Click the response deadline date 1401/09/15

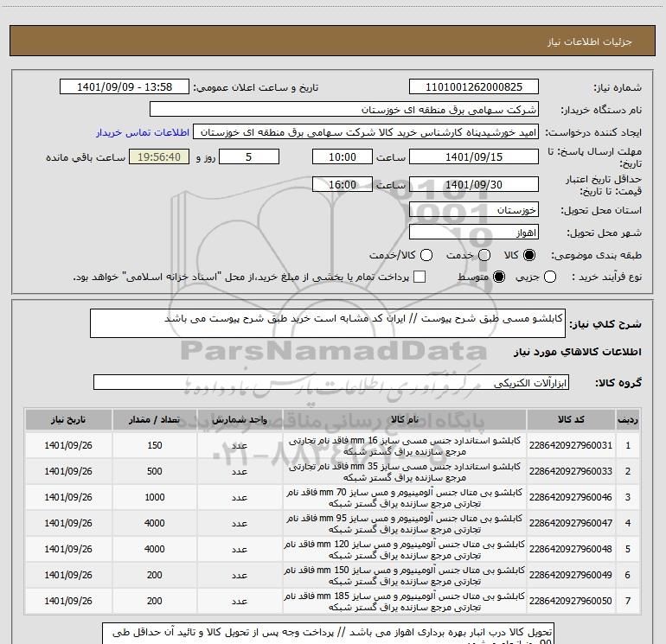[473, 157]
